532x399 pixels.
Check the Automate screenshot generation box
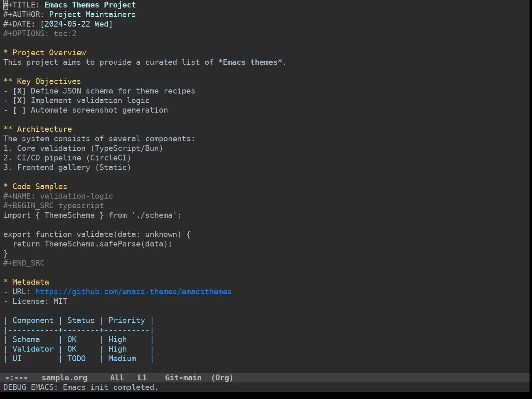pyautogui.click(x=19, y=110)
